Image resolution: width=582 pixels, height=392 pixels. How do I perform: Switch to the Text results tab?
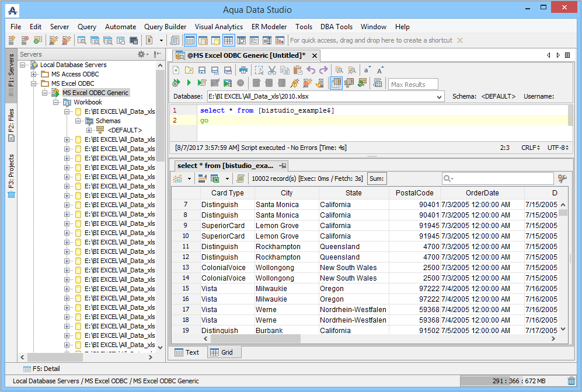point(187,352)
